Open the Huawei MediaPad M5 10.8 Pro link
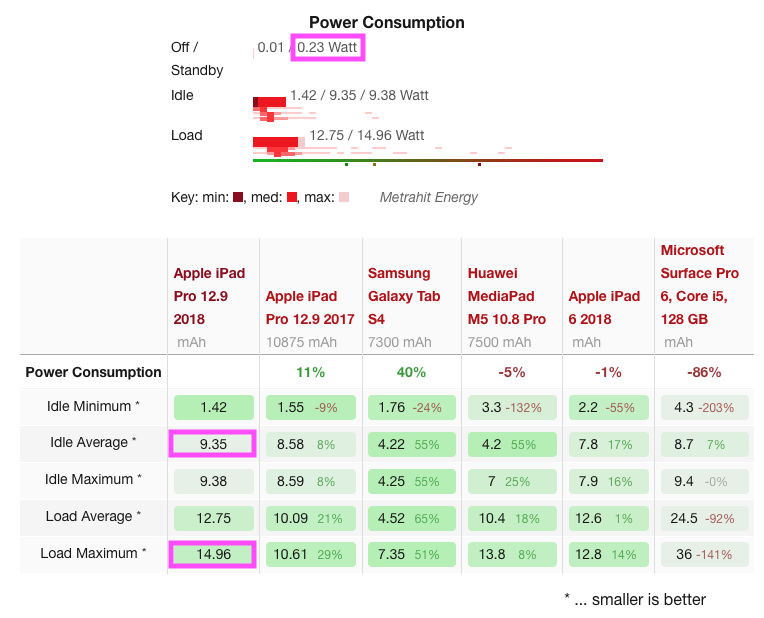The height and width of the screenshot is (618, 764). 507,296
